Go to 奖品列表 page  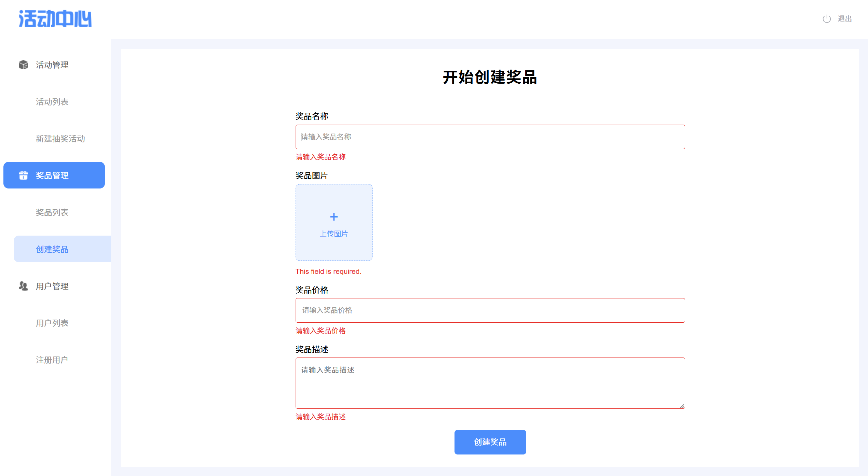pos(52,212)
